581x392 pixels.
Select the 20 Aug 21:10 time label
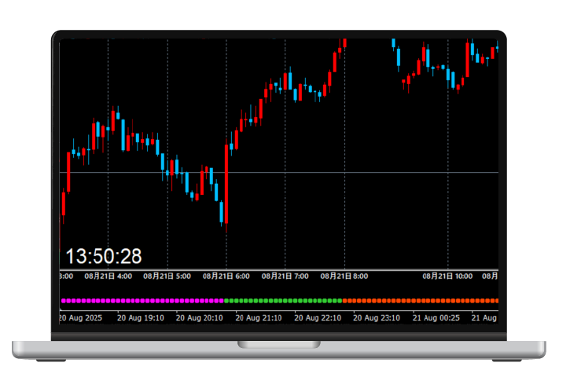point(259,318)
